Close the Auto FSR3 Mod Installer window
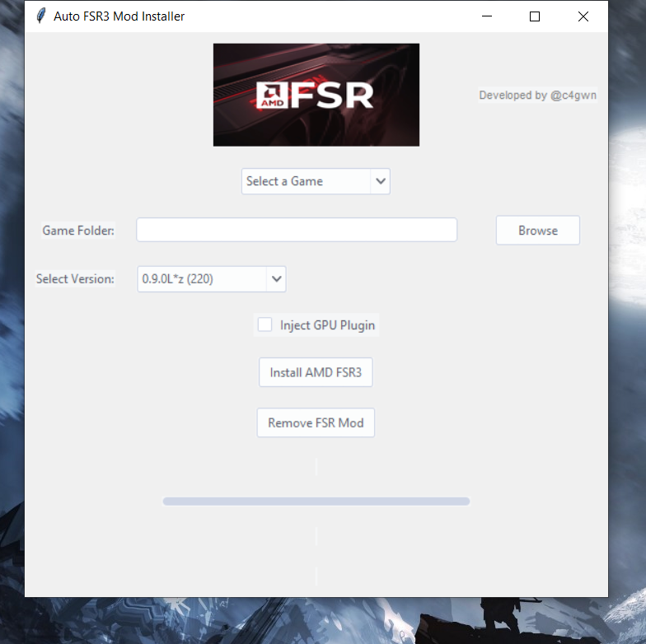646x644 pixels. point(583,16)
